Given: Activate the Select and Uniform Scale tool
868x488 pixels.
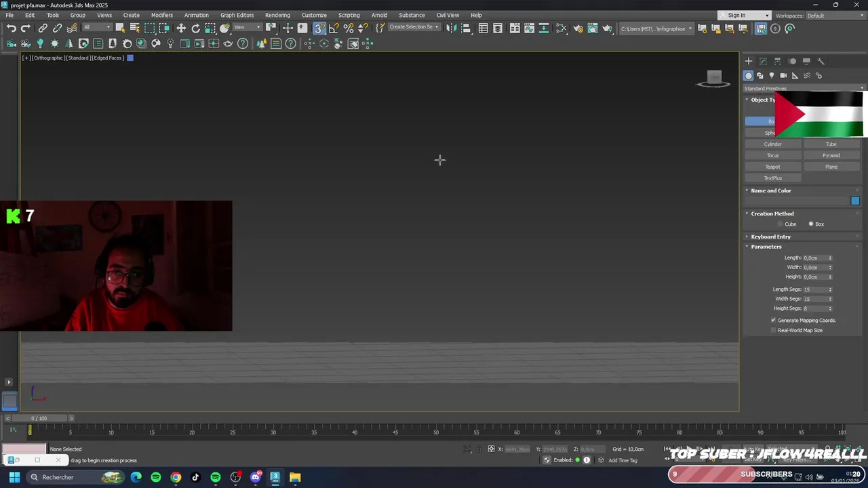Looking at the screenshot, I should [210, 28].
